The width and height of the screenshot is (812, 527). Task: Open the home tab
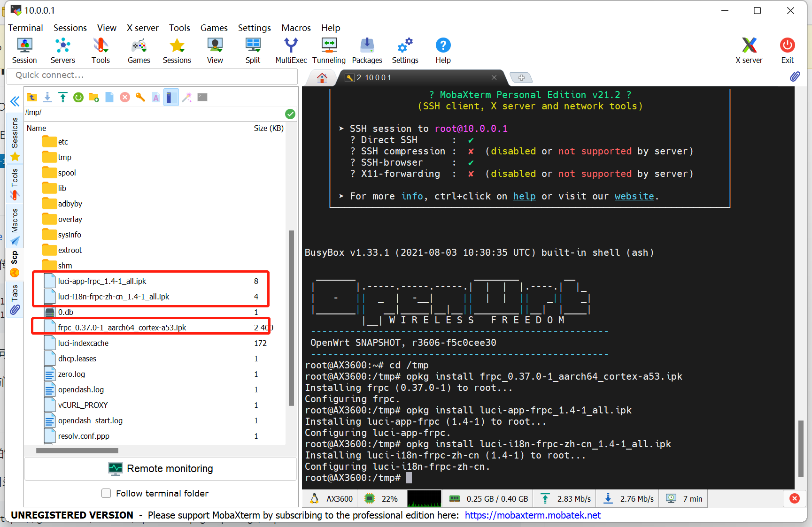pyautogui.click(x=322, y=77)
